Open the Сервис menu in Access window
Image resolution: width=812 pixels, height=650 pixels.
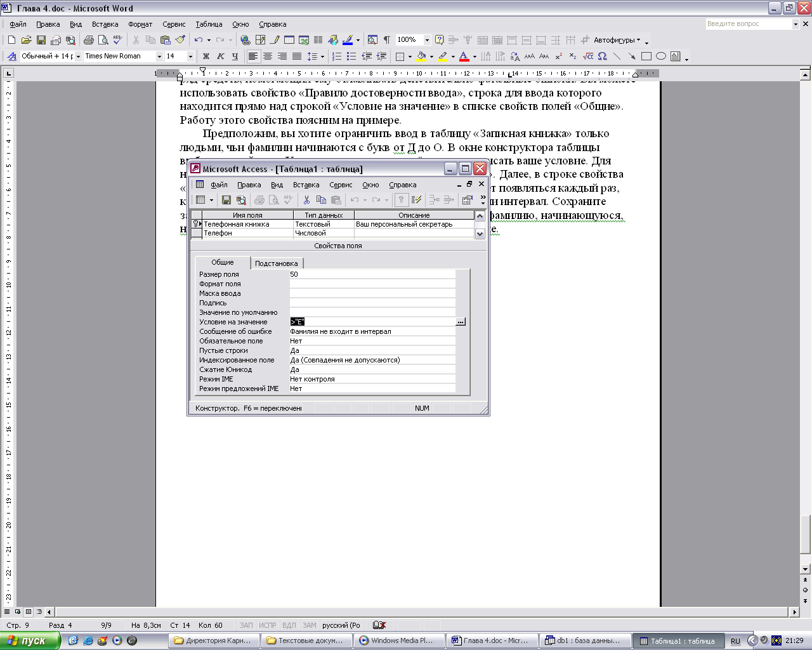pyautogui.click(x=341, y=185)
